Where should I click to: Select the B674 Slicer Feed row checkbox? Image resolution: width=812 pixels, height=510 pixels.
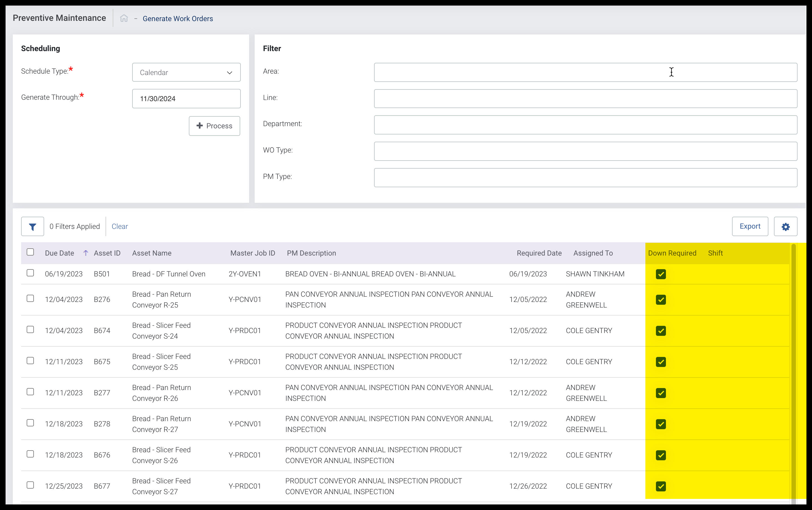(x=30, y=329)
